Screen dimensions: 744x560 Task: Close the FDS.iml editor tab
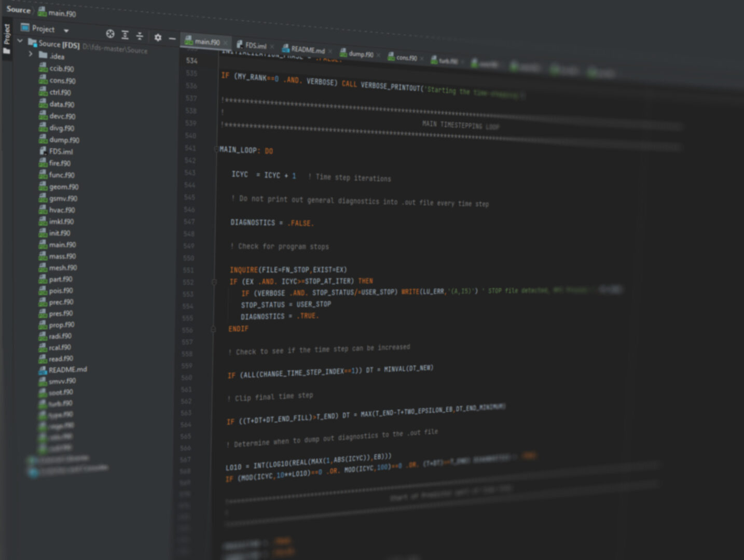(272, 47)
